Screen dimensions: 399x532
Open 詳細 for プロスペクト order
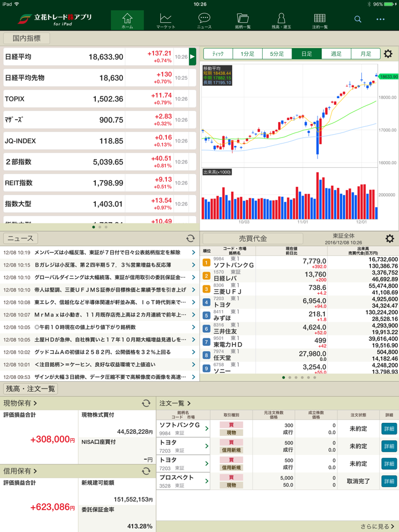(389, 481)
